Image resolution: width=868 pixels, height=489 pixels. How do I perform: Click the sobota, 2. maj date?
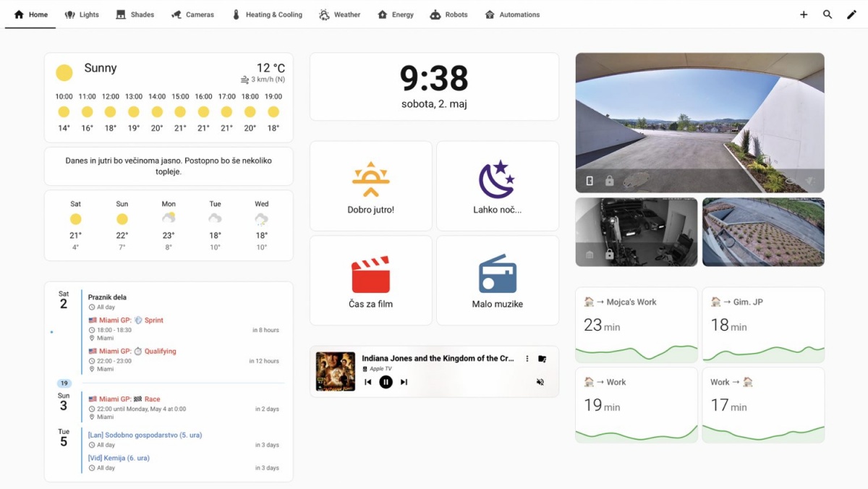434,104
